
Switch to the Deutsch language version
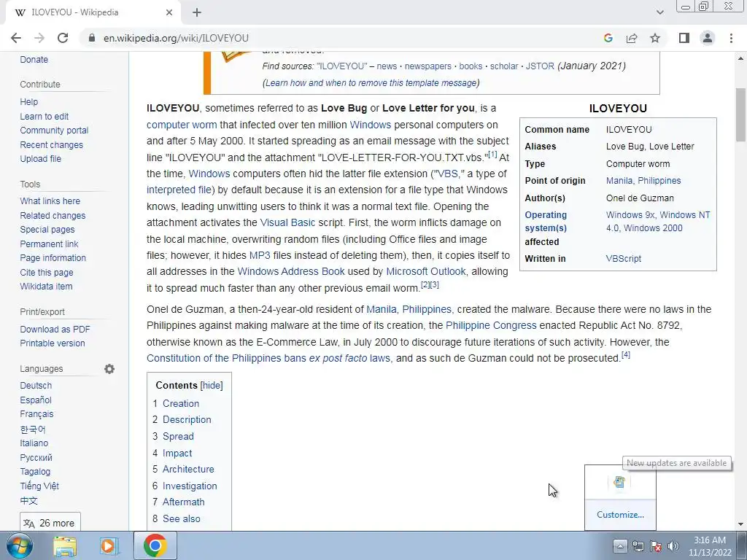click(x=36, y=385)
